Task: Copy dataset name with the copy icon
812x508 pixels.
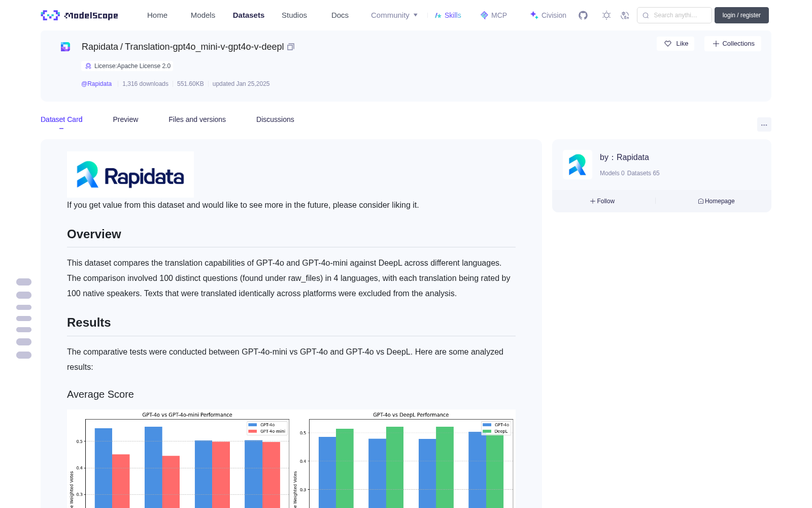Action: click(x=291, y=47)
